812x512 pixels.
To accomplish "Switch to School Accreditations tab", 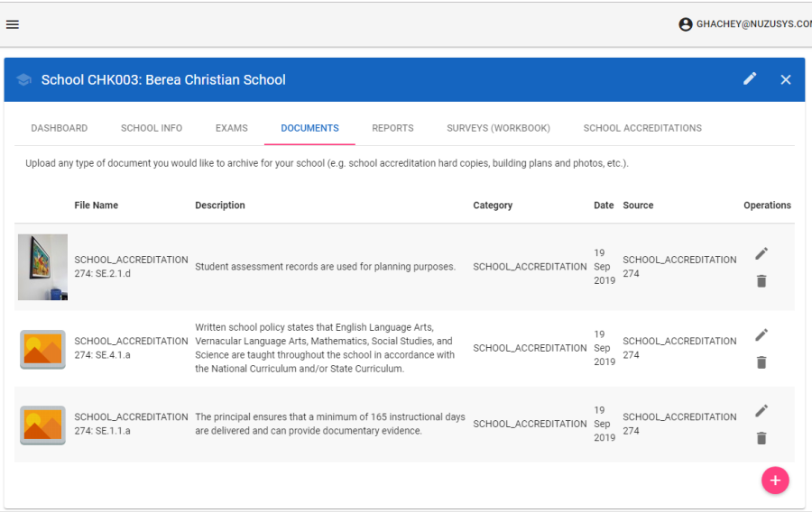I will (642, 128).
